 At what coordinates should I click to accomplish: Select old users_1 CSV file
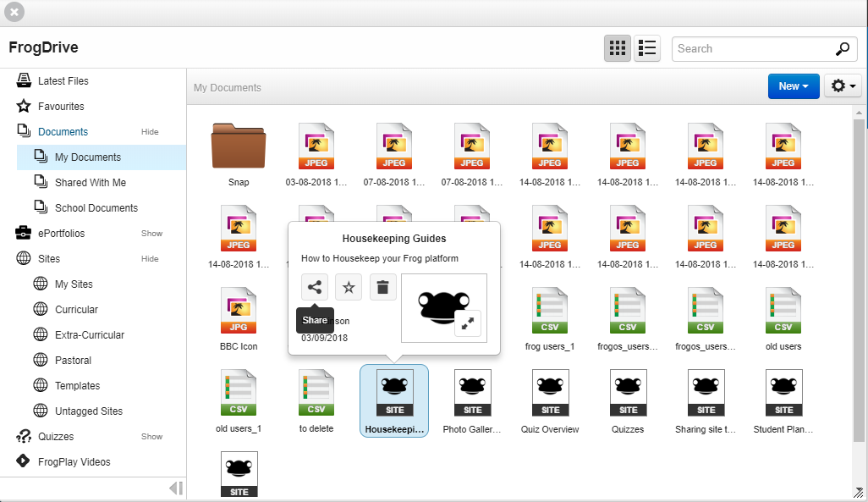[x=239, y=401]
